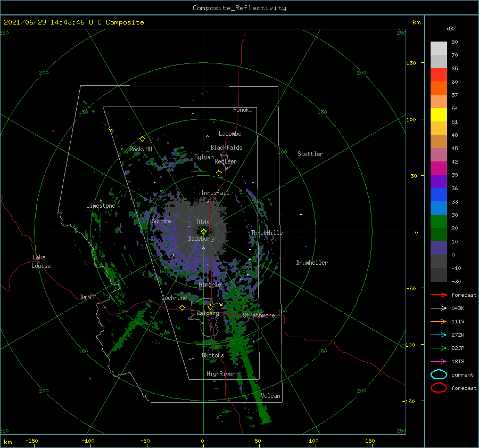This screenshot has height=448, width=479.
Task: Click the Didsbury town label
Action: (x=201, y=239)
